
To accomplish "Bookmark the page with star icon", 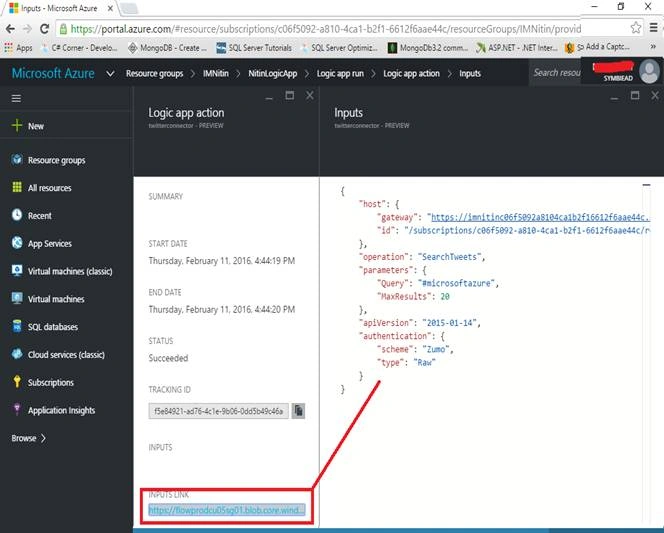I will point(636,28).
